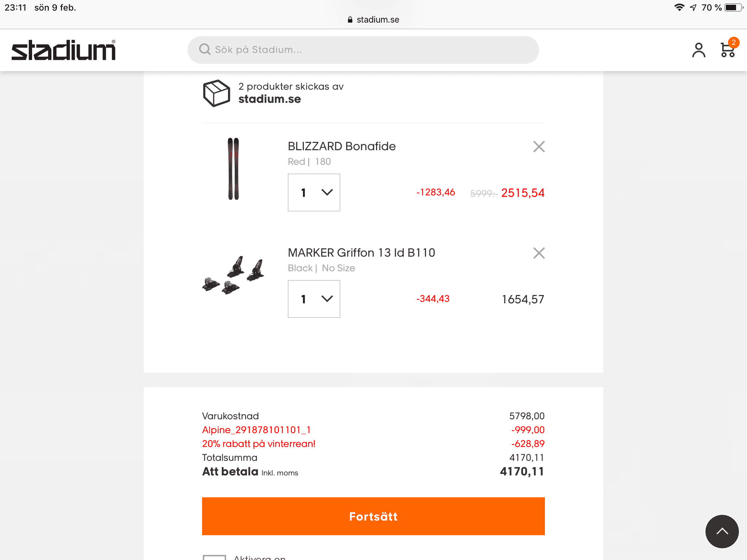This screenshot has width=747, height=560.
Task: Remove MARKER Griffon 13 from cart
Action: click(x=539, y=253)
